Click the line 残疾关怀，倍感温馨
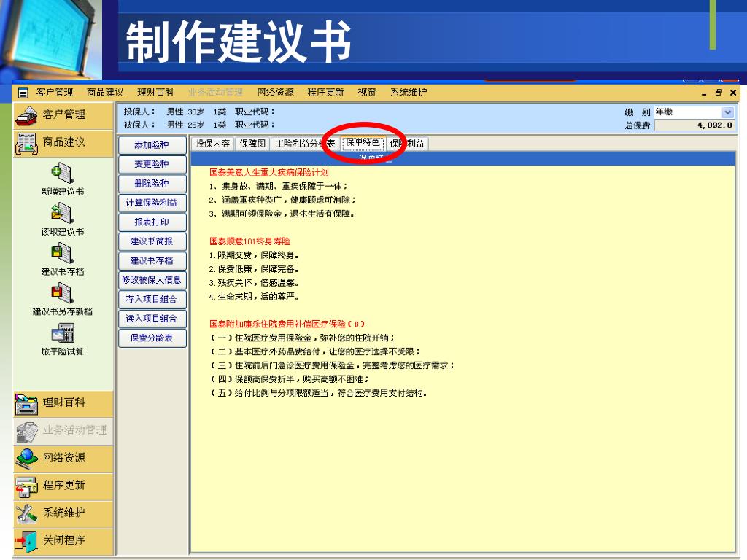Screen dimensions: 747x560 pyautogui.click(x=254, y=283)
